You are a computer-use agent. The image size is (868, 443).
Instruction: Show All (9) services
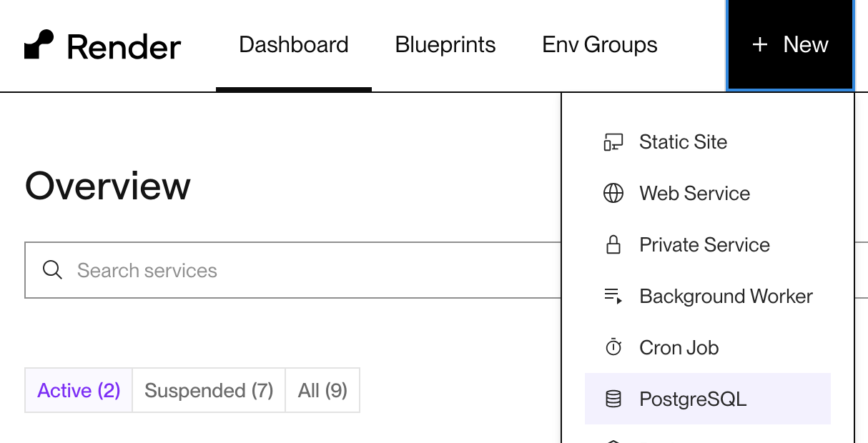(322, 390)
